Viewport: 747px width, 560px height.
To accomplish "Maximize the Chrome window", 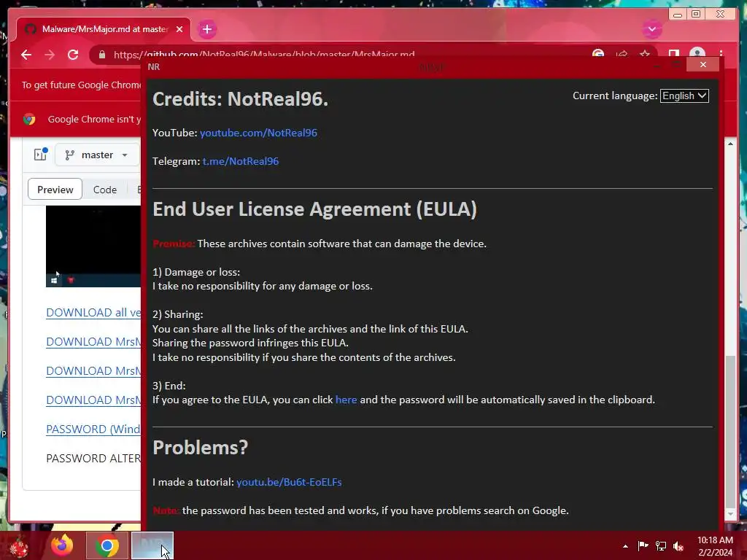I will (696, 15).
